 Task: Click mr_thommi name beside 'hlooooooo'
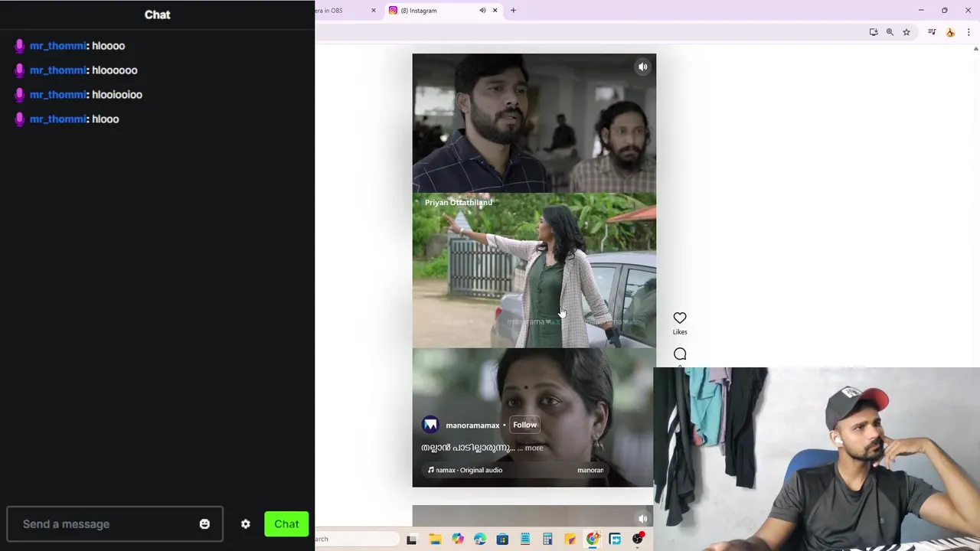[x=58, y=70]
